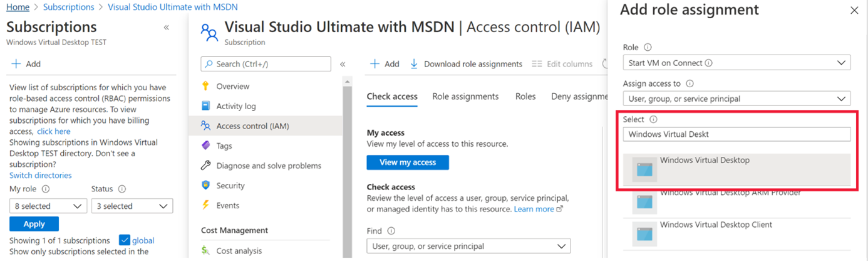Open the Assign access to dropdown
Image resolution: width=868 pixels, height=261 pixels.
point(736,99)
